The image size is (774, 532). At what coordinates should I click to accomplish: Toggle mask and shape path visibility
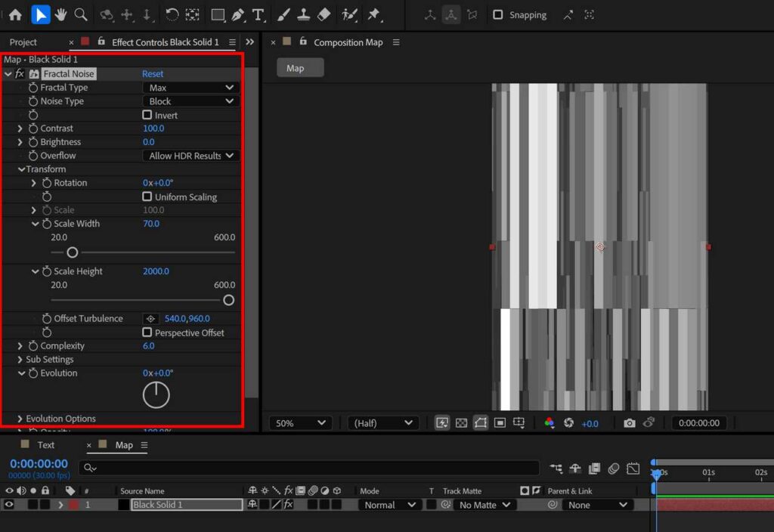[480, 423]
